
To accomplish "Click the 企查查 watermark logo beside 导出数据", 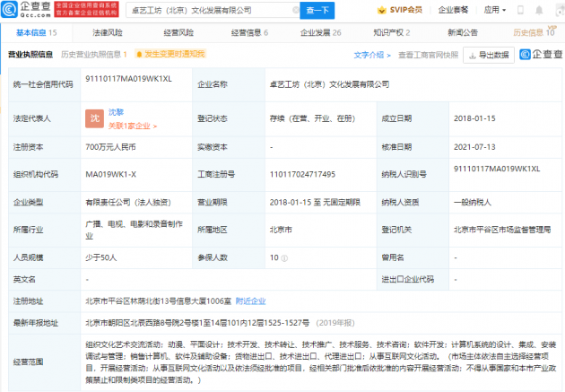I will click(541, 55).
